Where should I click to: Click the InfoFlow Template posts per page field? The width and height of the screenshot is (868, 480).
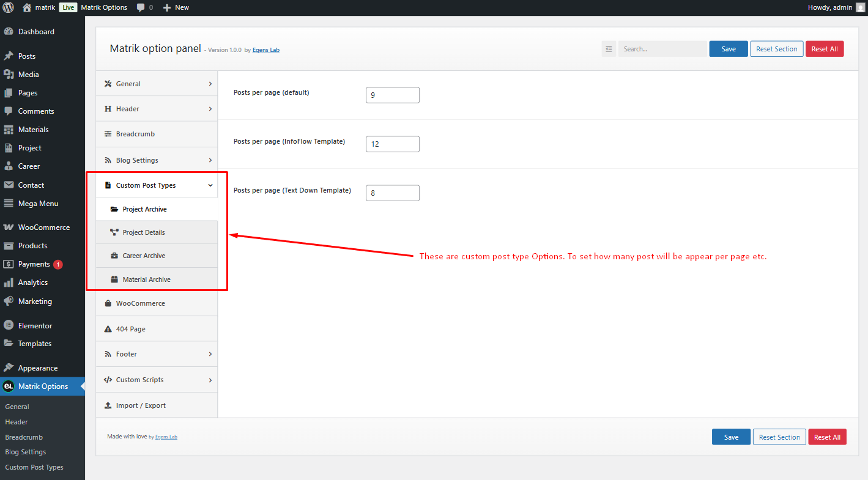(393, 144)
